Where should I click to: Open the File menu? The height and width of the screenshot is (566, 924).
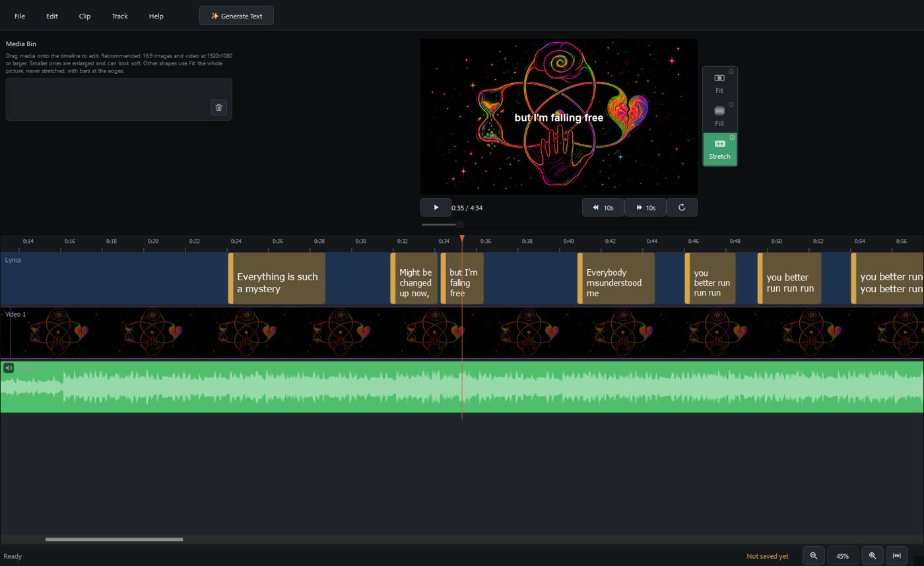pyautogui.click(x=20, y=16)
